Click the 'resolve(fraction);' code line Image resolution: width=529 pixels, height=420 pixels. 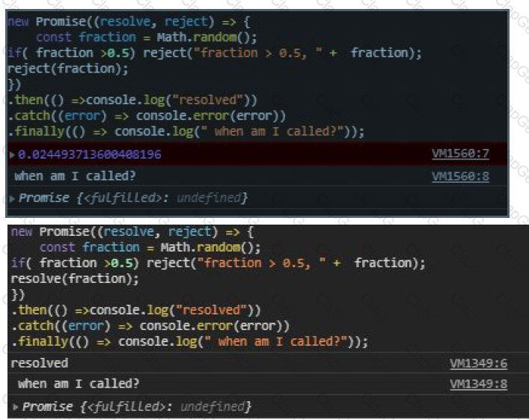click(75, 279)
